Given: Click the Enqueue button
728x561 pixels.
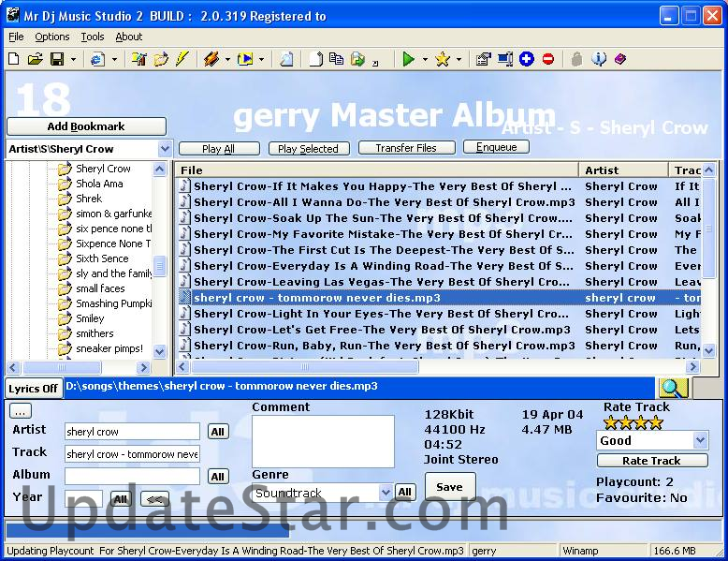Looking at the screenshot, I should click(496, 147).
